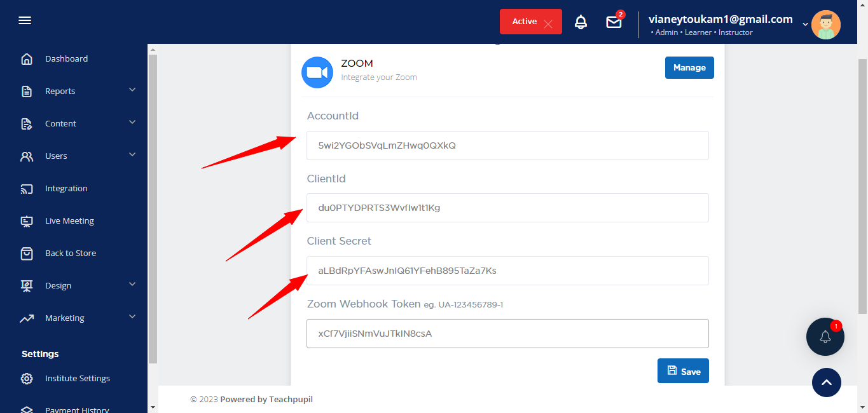Click the Zoom camera logo icon
Screen dimensions: 868x413
pyautogui.click(x=317, y=72)
